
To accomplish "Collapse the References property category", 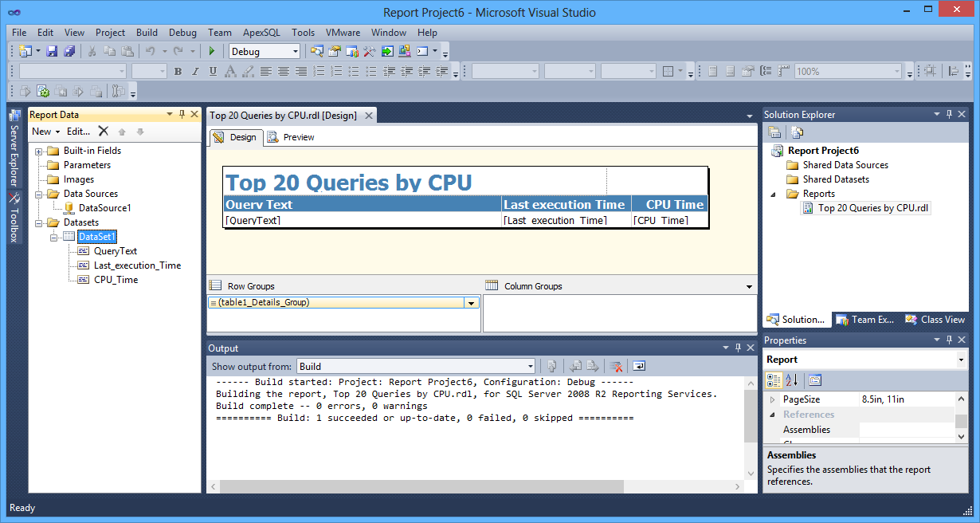I will pyautogui.click(x=771, y=415).
